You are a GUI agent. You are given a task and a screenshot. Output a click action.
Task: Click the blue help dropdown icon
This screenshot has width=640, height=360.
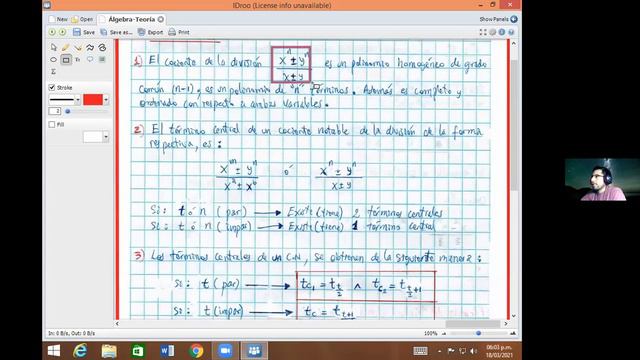(x=511, y=32)
